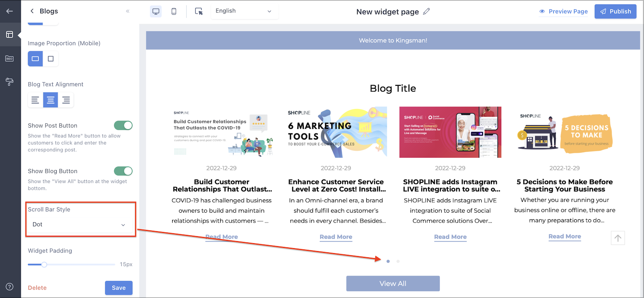Click the Delete widget link

coord(37,288)
